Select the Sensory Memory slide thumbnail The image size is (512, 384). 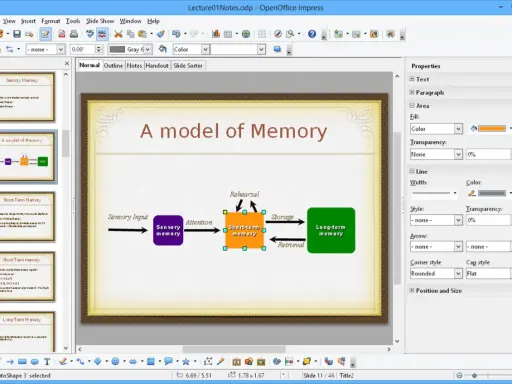[27, 97]
